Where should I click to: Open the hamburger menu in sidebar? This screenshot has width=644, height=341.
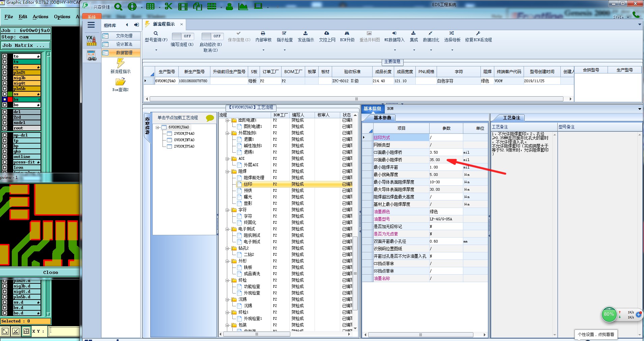point(91,25)
